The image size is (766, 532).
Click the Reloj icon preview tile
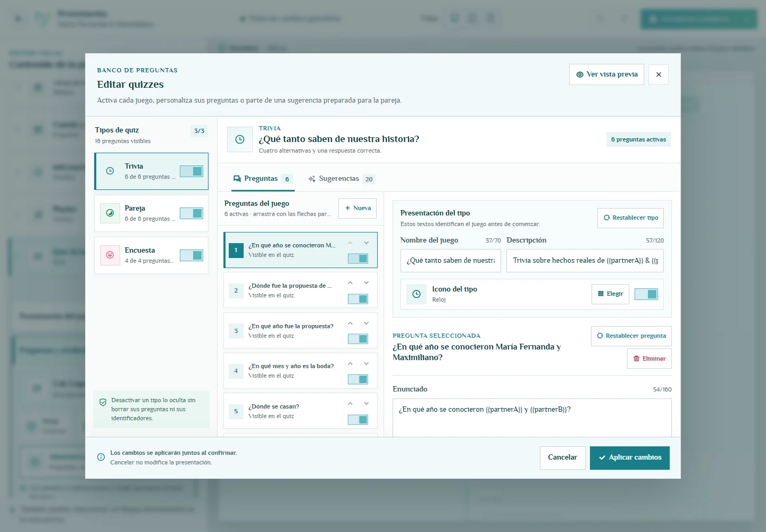[417, 294]
